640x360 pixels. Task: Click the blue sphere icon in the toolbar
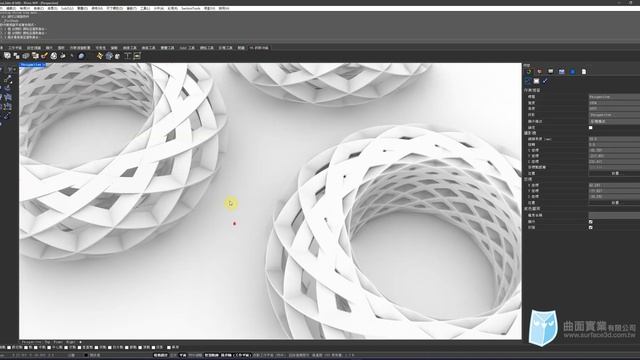click(81, 56)
